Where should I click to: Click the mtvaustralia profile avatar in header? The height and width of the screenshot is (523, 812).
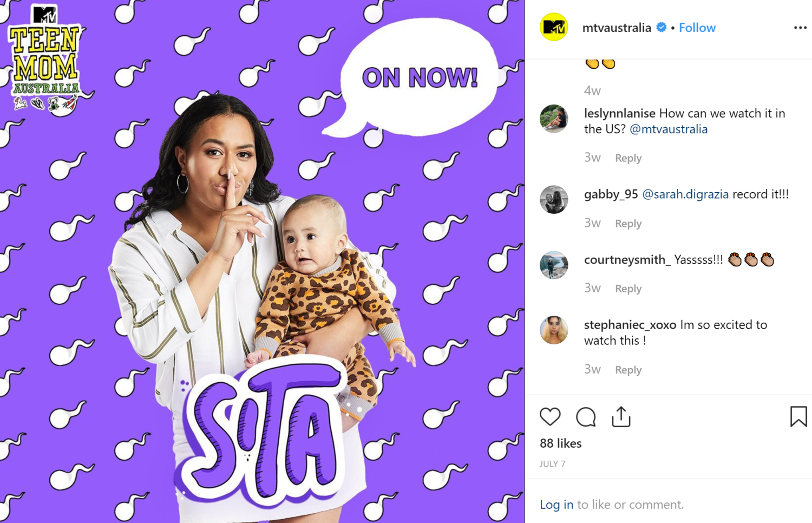pos(554,27)
